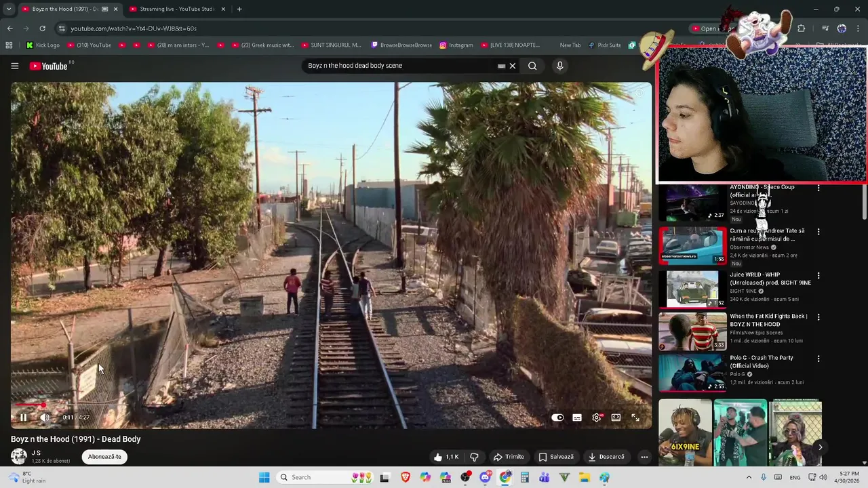Save video with Salvează button
The width and height of the screenshot is (868, 488).
tap(556, 457)
